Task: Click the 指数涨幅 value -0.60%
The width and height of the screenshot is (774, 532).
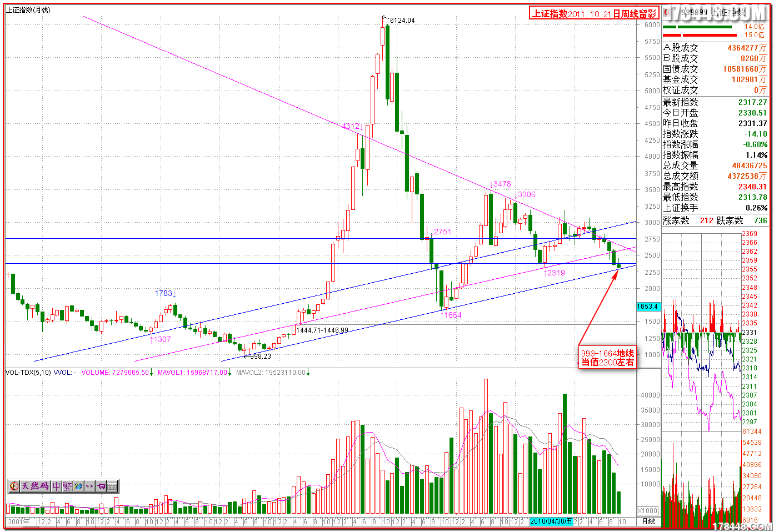Action: click(x=756, y=144)
